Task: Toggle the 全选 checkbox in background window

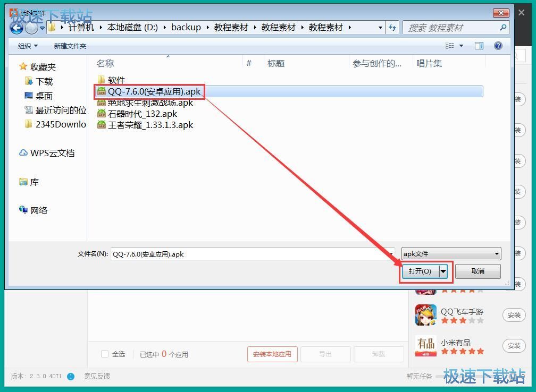Action: (105, 354)
